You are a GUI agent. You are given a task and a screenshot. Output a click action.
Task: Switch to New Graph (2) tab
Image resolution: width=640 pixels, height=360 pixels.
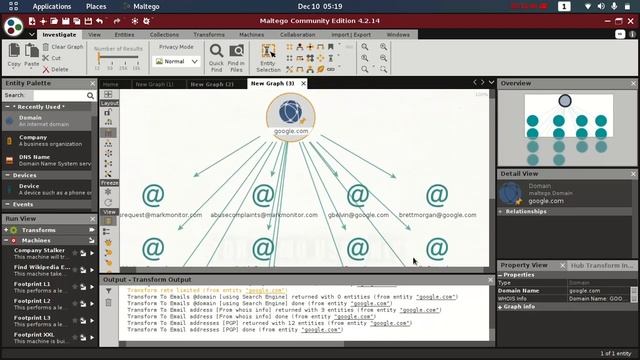(x=212, y=84)
